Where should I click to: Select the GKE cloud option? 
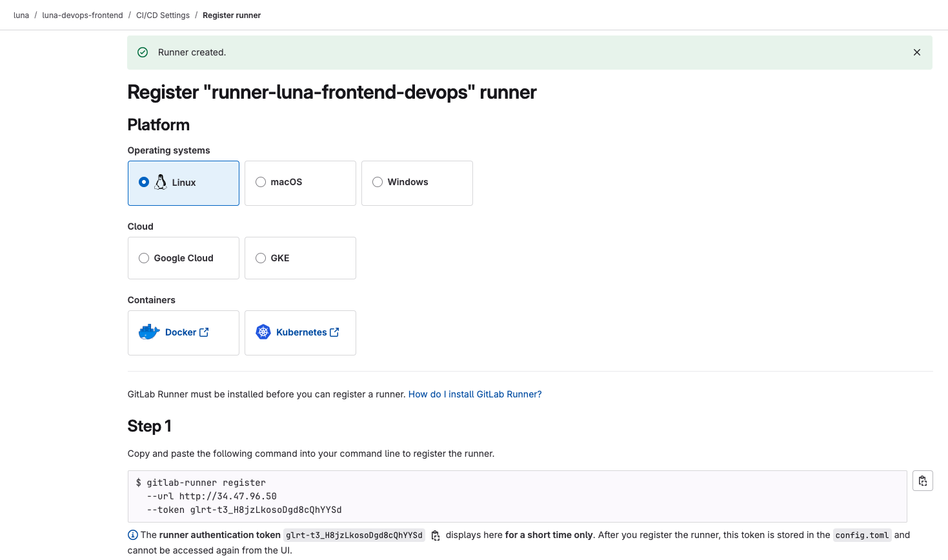click(300, 258)
